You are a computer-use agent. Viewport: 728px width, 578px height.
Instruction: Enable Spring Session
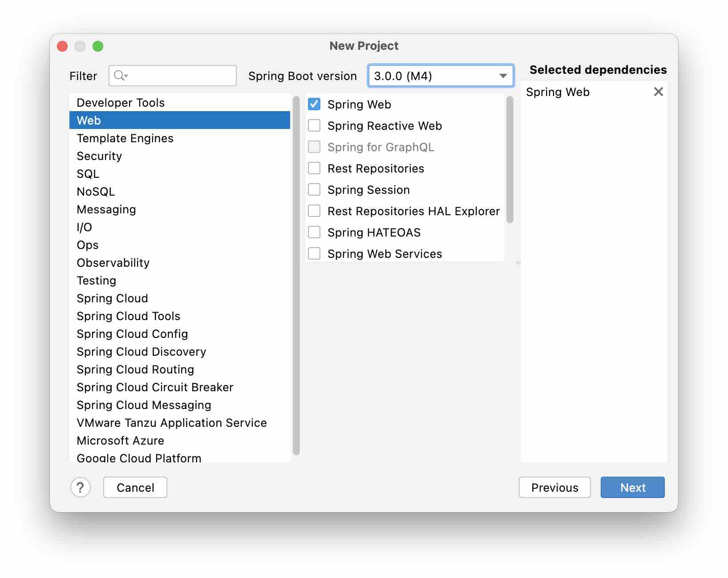coord(314,189)
